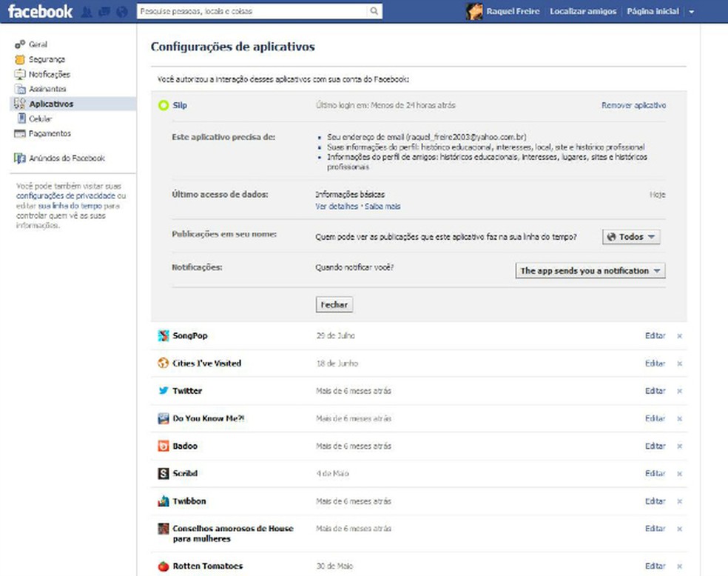Open Pagamentos settings section
The image size is (728, 576).
pos(50,134)
